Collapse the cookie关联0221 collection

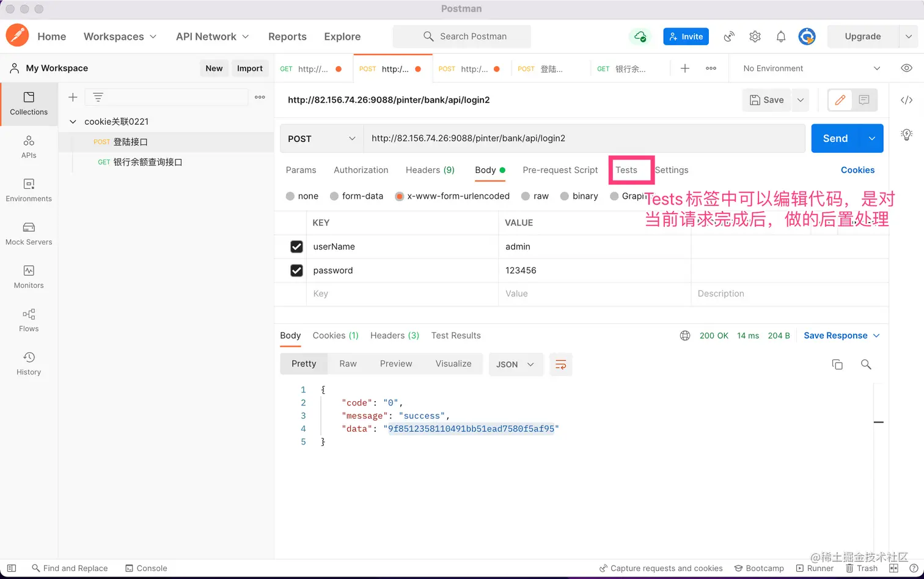coord(73,122)
